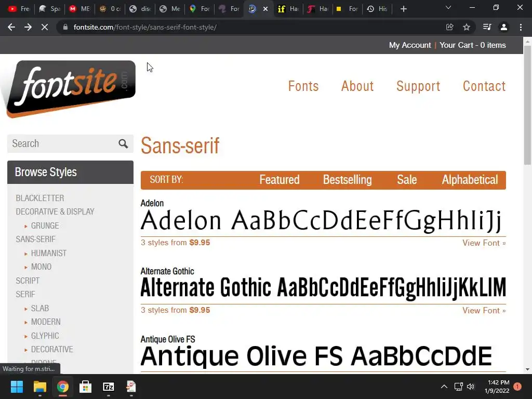The width and height of the screenshot is (532, 399).
Task: Open the Chrome three-dot menu
Action: (x=521, y=27)
